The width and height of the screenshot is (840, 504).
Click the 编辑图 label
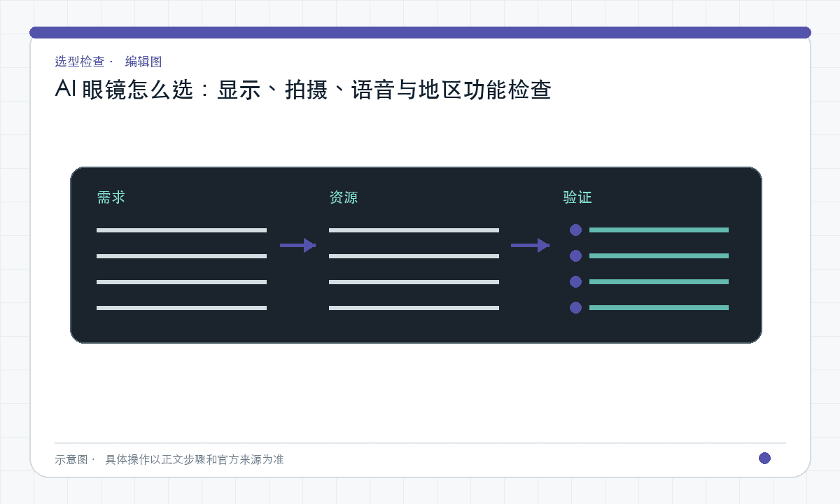[x=143, y=62]
